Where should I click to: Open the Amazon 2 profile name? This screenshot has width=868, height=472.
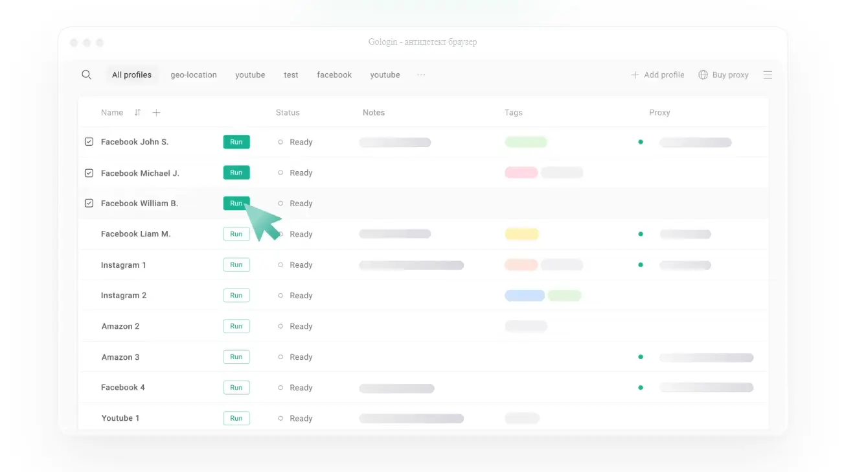[120, 326]
